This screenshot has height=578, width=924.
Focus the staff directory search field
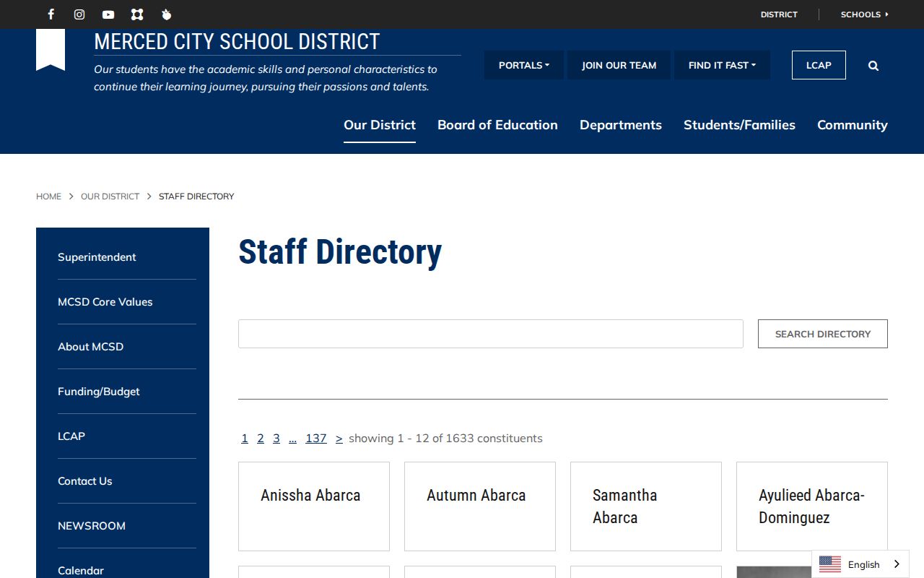[x=491, y=334]
